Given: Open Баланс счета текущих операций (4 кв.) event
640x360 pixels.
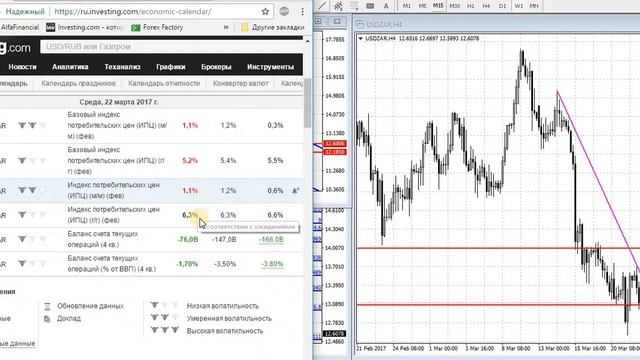Looking at the screenshot, I should coord(103,239).
